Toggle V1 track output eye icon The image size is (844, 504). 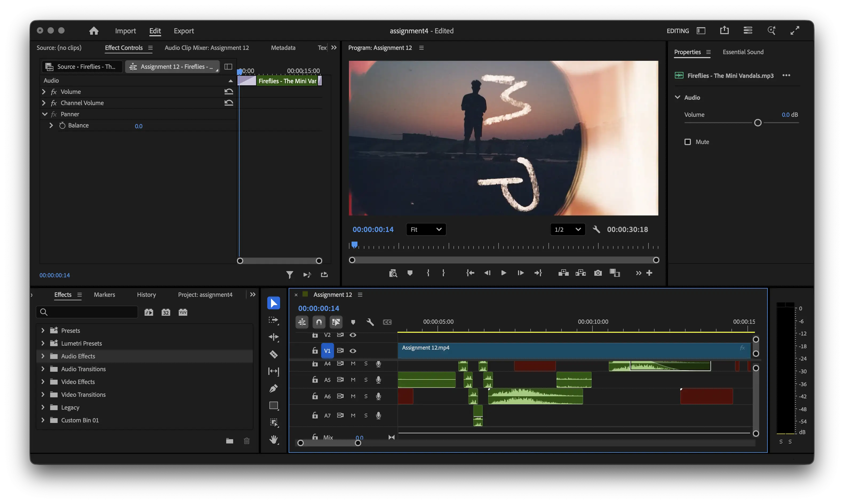pos(353,351)
